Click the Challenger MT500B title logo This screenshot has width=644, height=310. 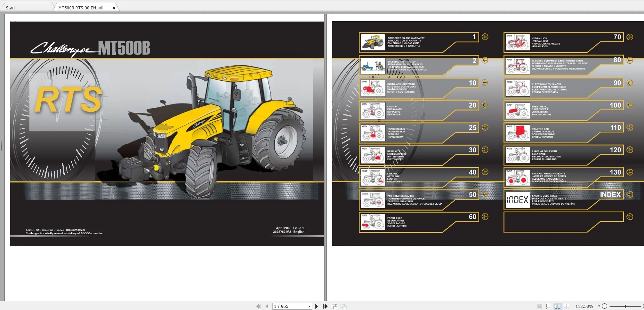(90, 49)
